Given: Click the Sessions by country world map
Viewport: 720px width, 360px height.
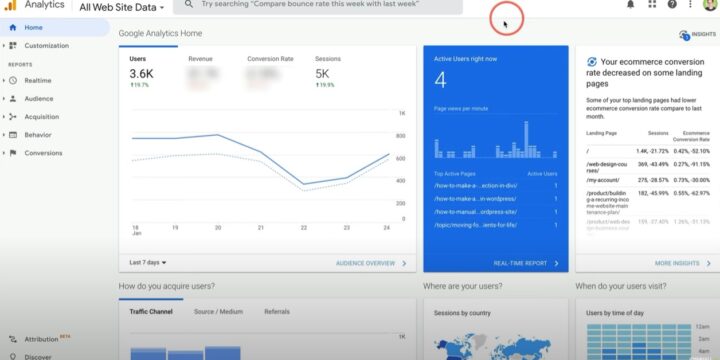Looking at the screenshot, I should (493, 346).
